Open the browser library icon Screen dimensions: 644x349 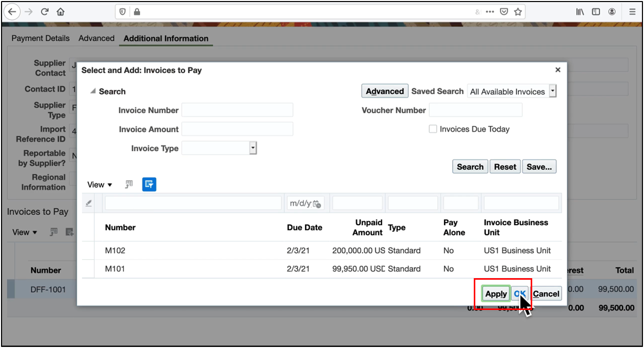click(580, 11)
